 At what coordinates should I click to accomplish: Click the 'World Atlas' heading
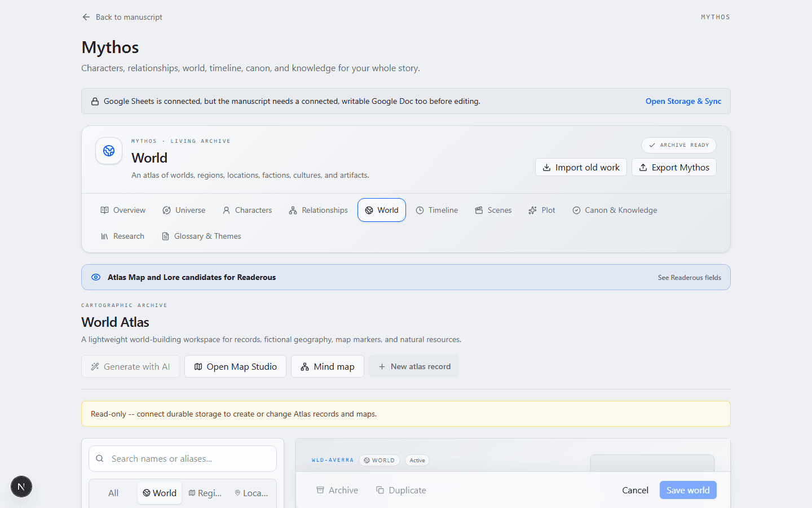coord(115,322)
